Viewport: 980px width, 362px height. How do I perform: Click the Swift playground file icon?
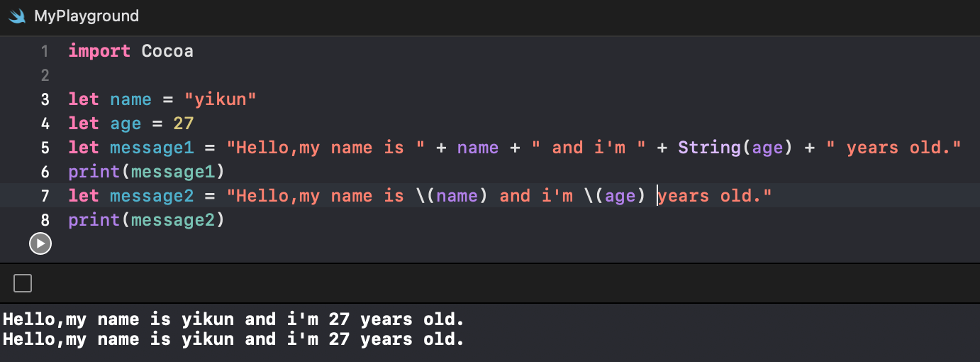click(x=18, y=16)
